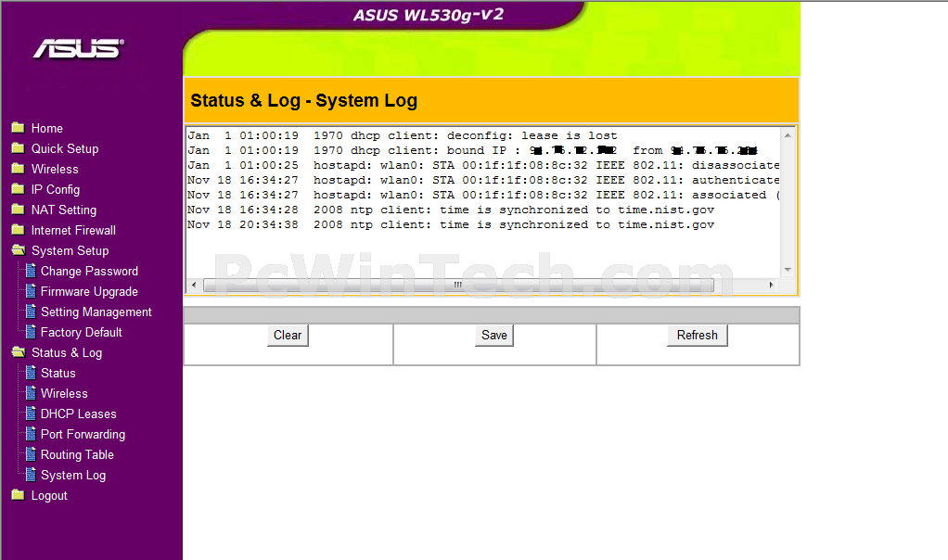This screenshot has width=948, height=560.
Task: View DHCP Leases list
Action: 79,414
